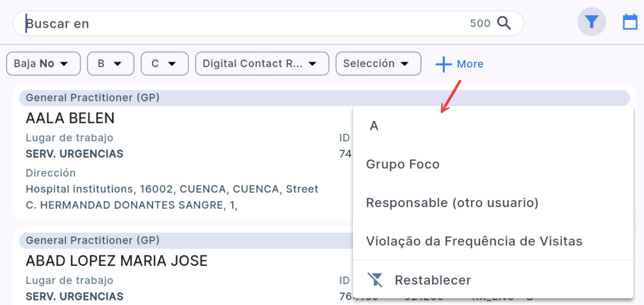Open the calendar icon
This screenshot has height=305, width=644.
tap(630, 22)
